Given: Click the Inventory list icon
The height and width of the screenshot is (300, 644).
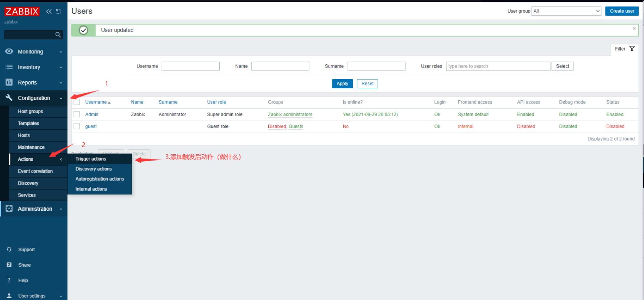Looking at the screenshot, I should click(9, 67).
